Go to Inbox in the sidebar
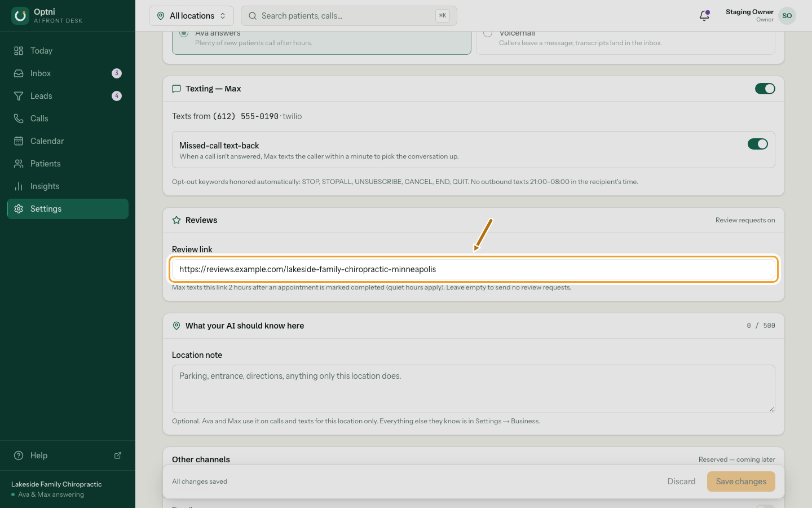This screenshot has width=812, height=508. 68,73
